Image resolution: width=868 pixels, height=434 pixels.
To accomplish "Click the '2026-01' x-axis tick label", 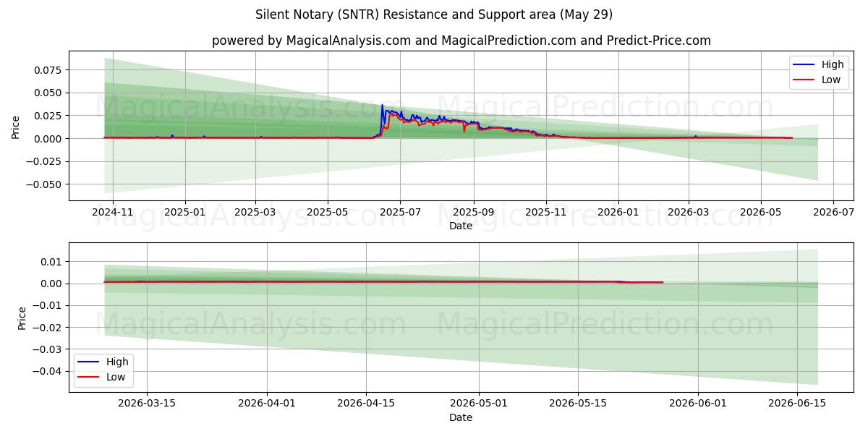I will click(x=618, y=212).
